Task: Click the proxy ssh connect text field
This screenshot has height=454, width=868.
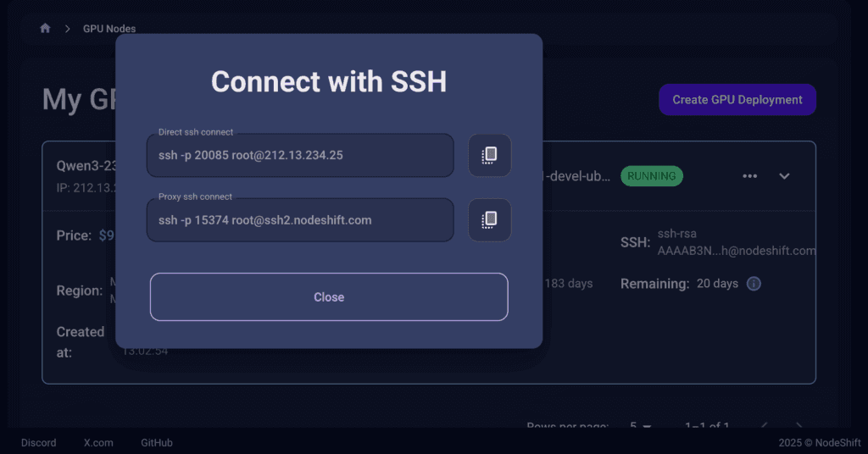Action: pyautogui.click(x=300, y=220)
